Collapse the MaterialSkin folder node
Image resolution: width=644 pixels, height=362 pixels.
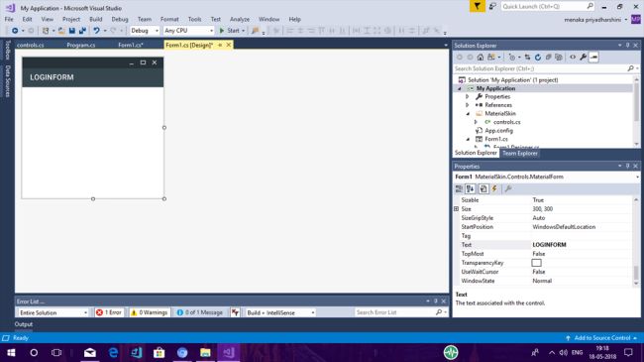pos(468,113)
